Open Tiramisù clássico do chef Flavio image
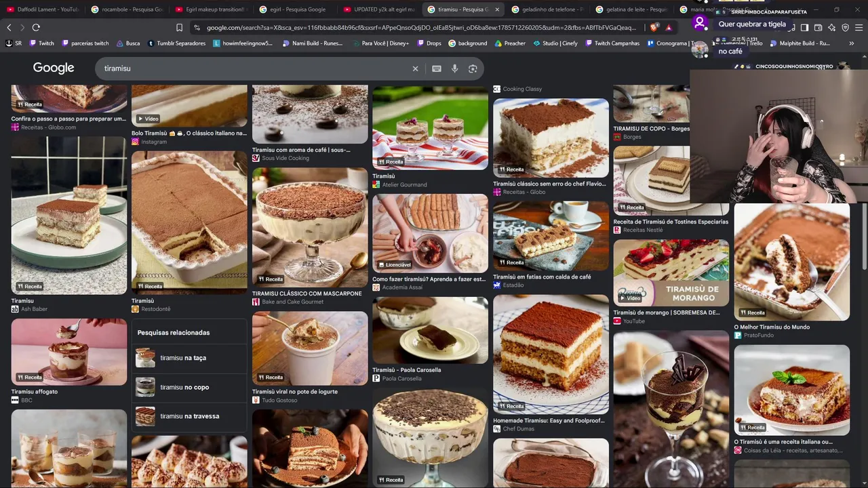The height and width of the screenshot is (488, 868). click(551, 138)
